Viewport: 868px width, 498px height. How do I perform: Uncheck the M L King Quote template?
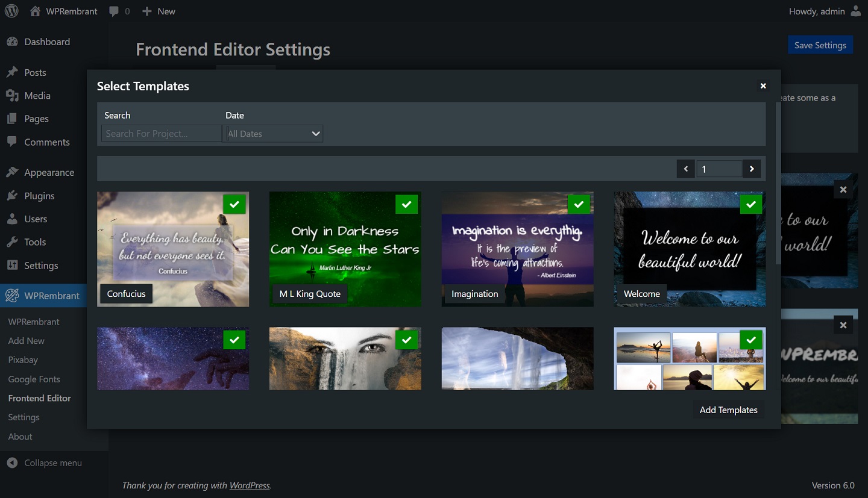406,204
